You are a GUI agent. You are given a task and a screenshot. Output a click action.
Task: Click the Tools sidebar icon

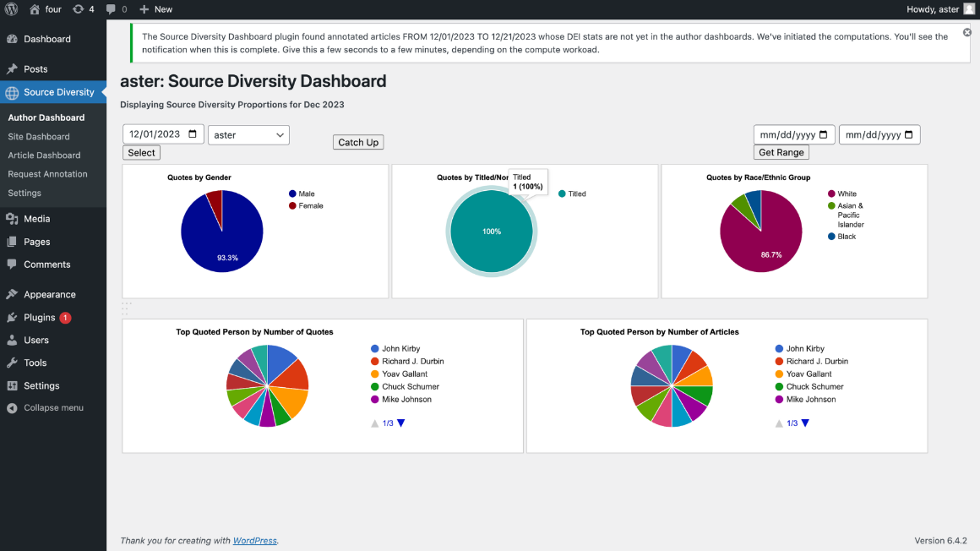[12, 363]
